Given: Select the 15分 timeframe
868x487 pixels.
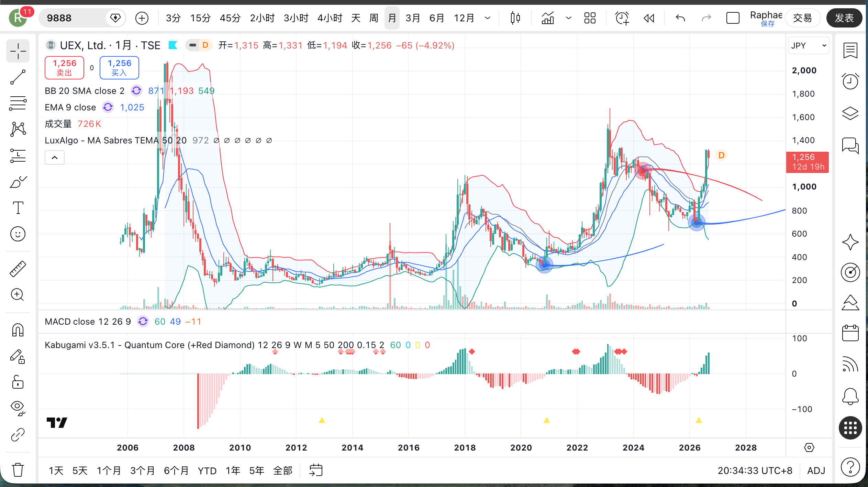Looking at the screenshot, I should pos(200,18).
